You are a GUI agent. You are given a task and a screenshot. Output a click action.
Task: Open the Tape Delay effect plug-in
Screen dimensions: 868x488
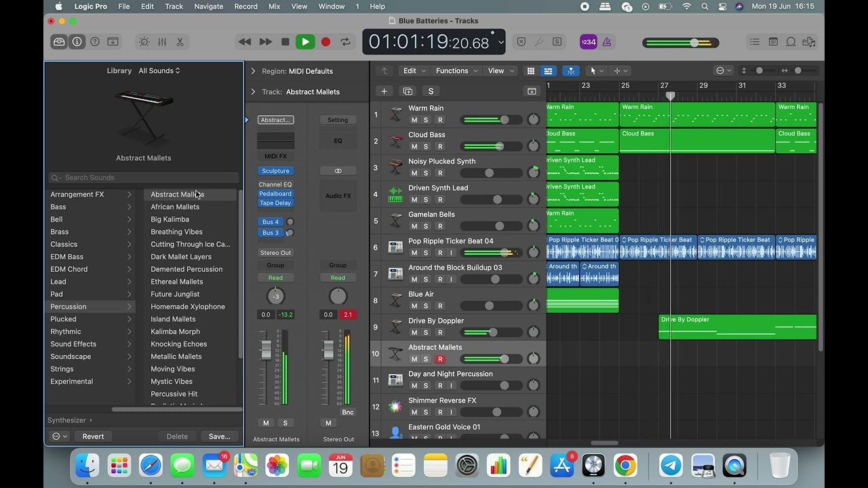coord(275,203)
